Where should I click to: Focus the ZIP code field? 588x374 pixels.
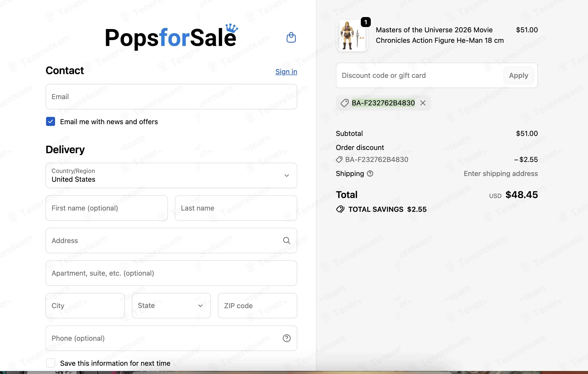(257, 306)
